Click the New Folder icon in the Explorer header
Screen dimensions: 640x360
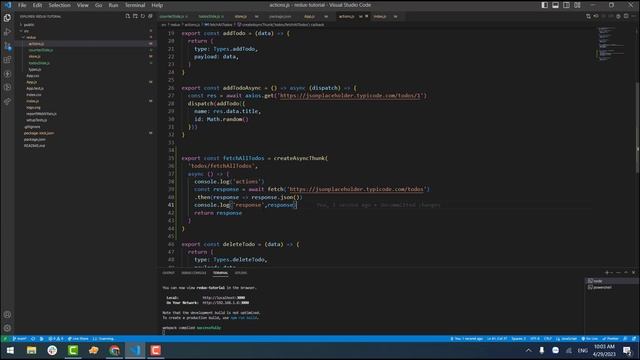coord(135,16)
